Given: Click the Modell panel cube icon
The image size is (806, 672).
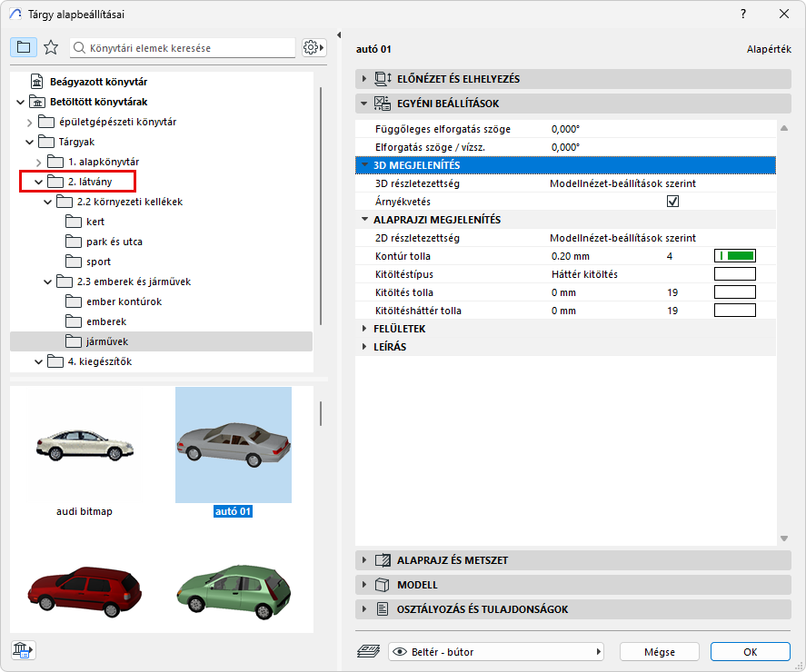Looking at the screenshot, I should (x=383, y=585).
